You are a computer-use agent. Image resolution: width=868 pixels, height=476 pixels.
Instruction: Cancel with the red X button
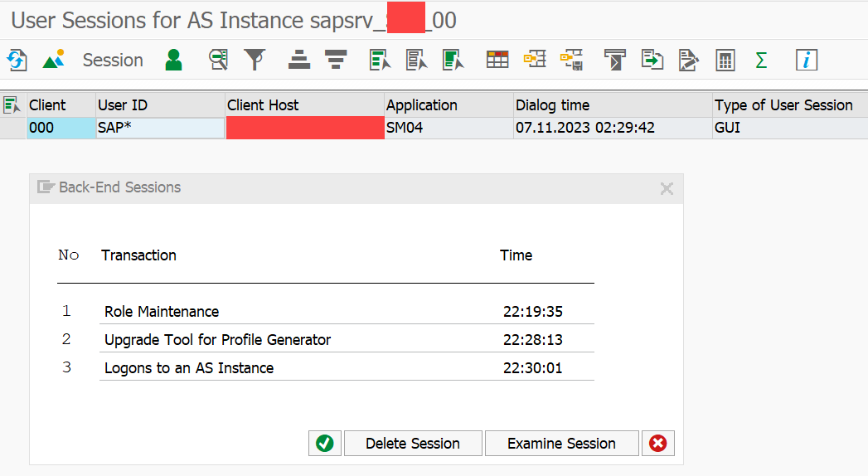tap(658, 444)
